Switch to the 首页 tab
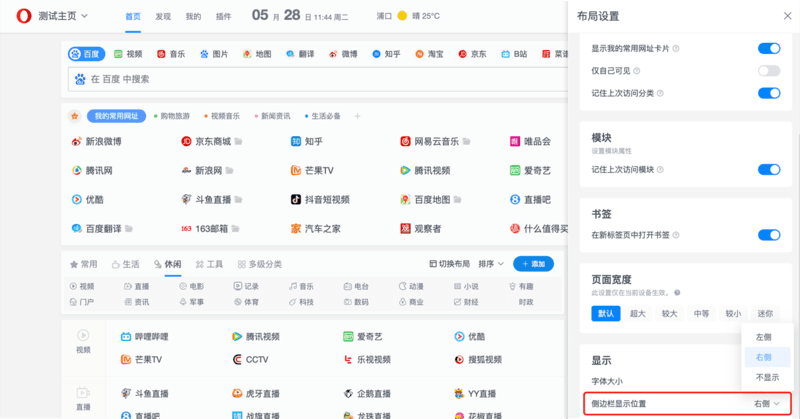Image resolution: width=800 pixels, height=419 pixels. coord(133,17)
